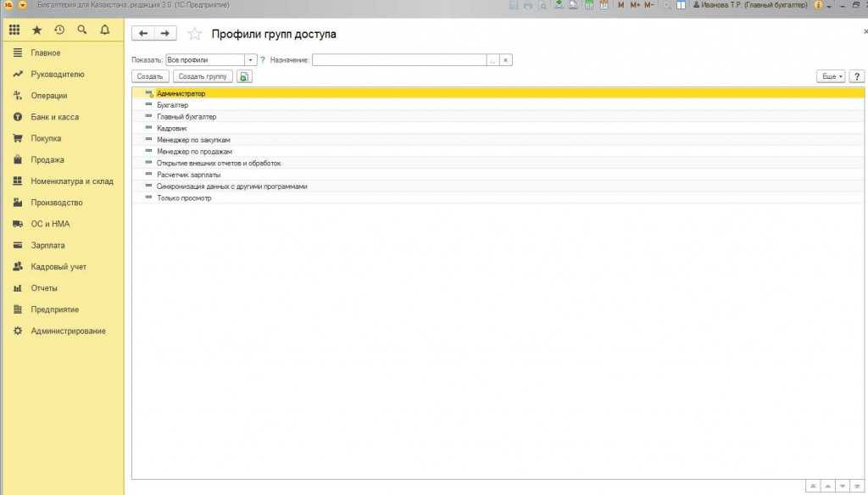
Task: Open the Администрирование section
Action: [68, 331]
